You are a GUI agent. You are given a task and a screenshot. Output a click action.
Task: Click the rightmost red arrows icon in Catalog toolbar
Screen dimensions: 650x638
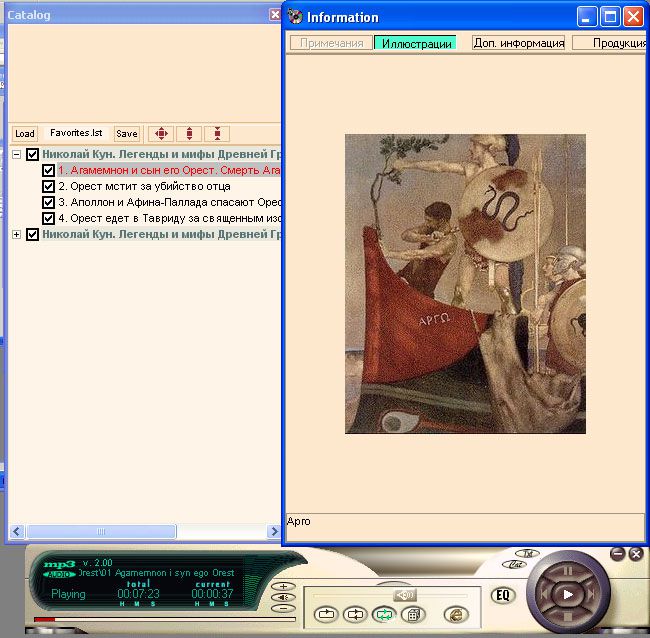pyautogui.click(x=218, y=133)
